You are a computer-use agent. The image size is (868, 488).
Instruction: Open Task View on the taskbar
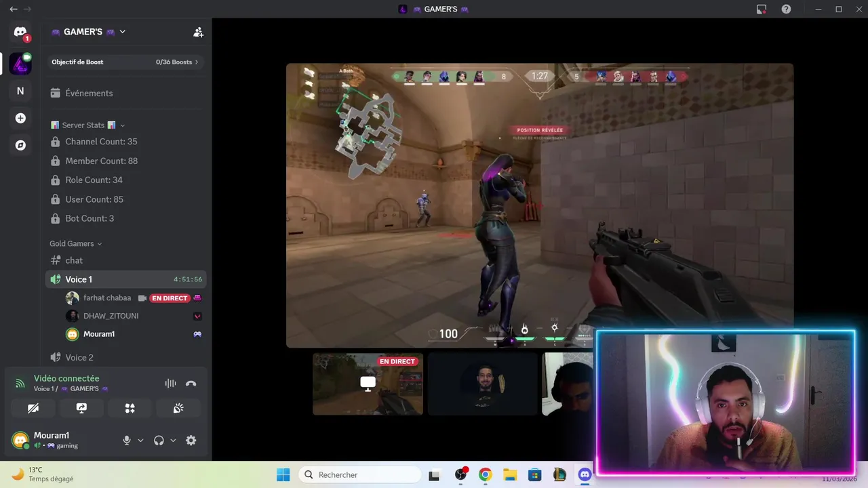(435, 474)
